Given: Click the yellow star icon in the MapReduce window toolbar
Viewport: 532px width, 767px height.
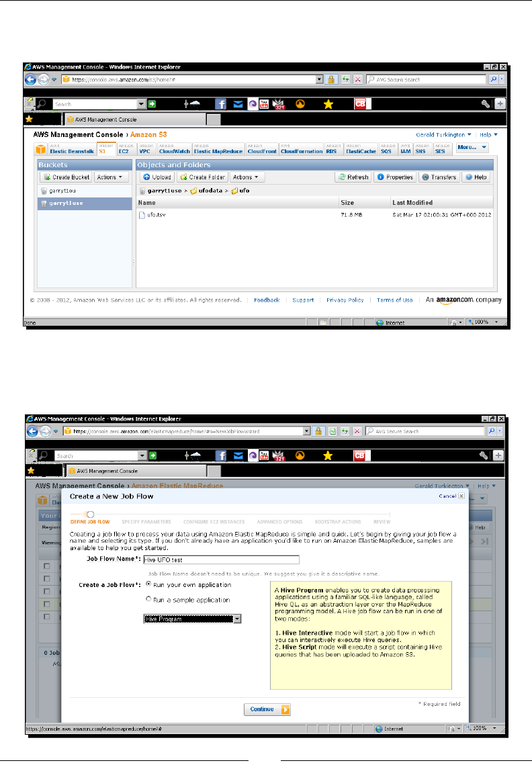Looking at the screenshot, I should pyautogui.click(x=328, y=455).
